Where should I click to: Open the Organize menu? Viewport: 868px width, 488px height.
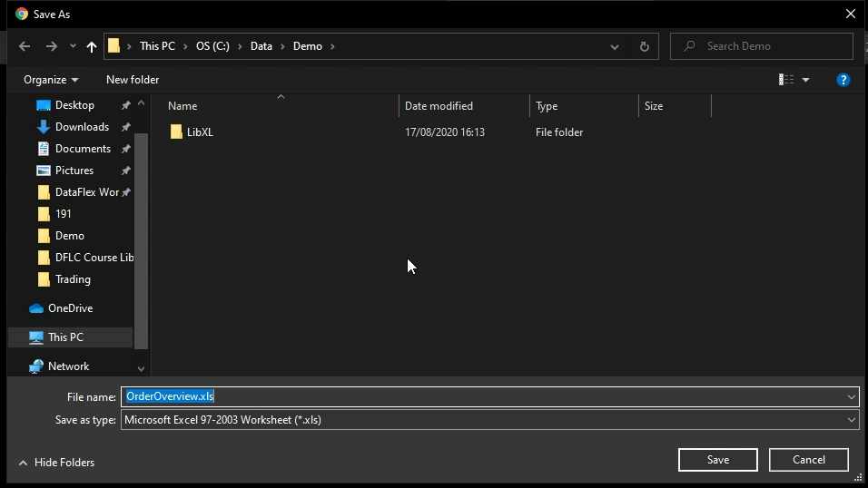click(x=51, y=80)
